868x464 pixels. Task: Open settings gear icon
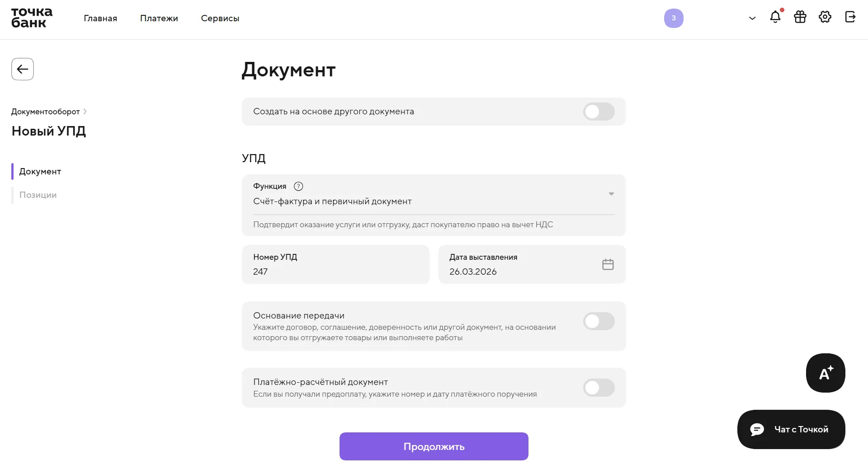pyautogui.click(x=825, y=17)
